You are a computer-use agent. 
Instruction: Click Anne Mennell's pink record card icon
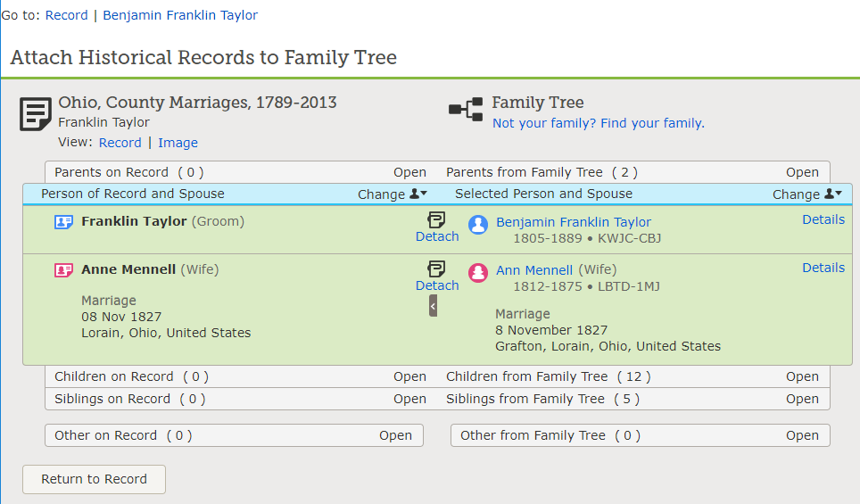click(x=63, y=270)
